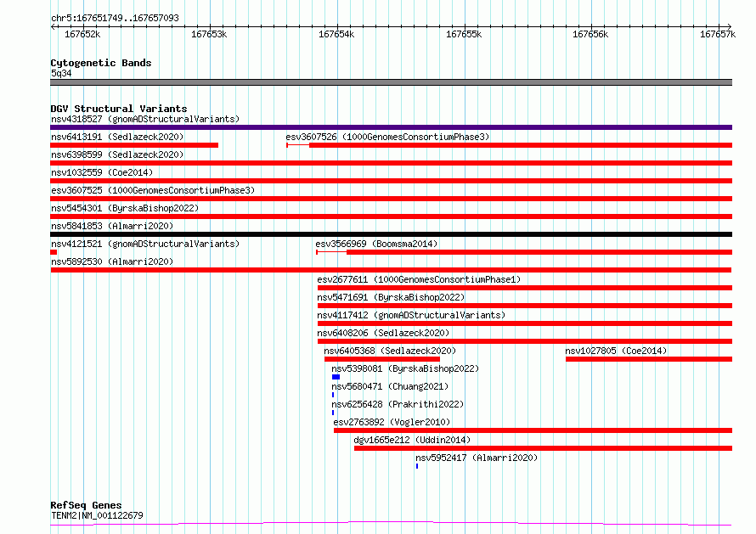Click the esv2763892 (Vogler2010) label

click(x=392, y=422)
